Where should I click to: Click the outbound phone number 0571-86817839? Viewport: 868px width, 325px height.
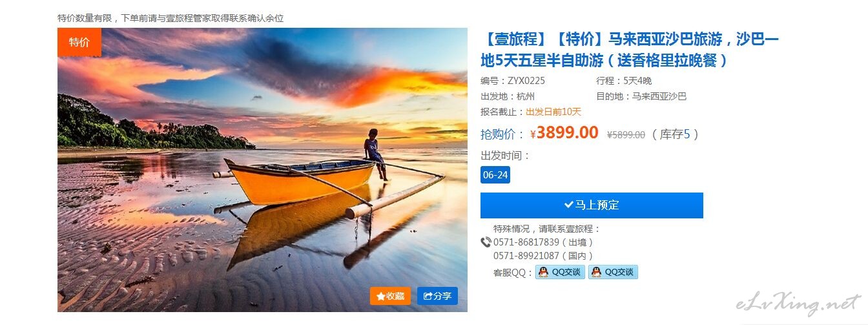[526, 242]
